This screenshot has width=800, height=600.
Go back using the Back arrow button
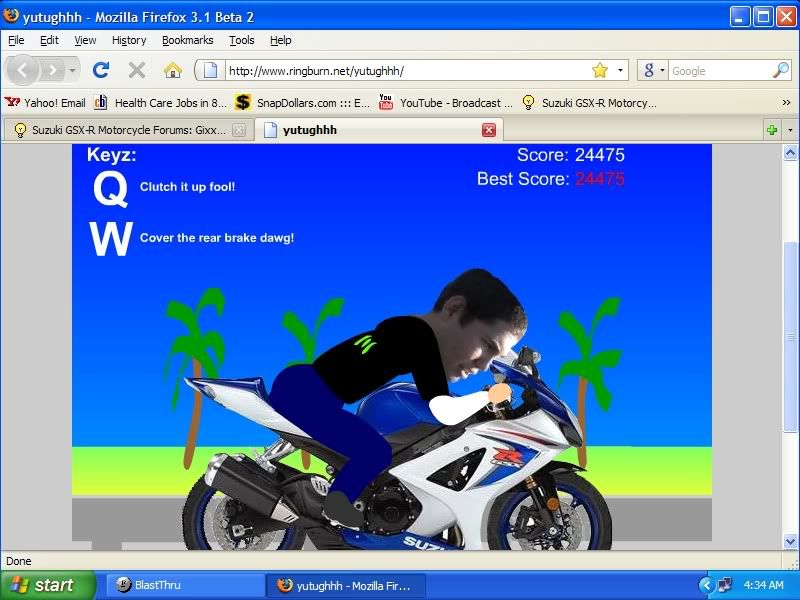pos(22,70)
